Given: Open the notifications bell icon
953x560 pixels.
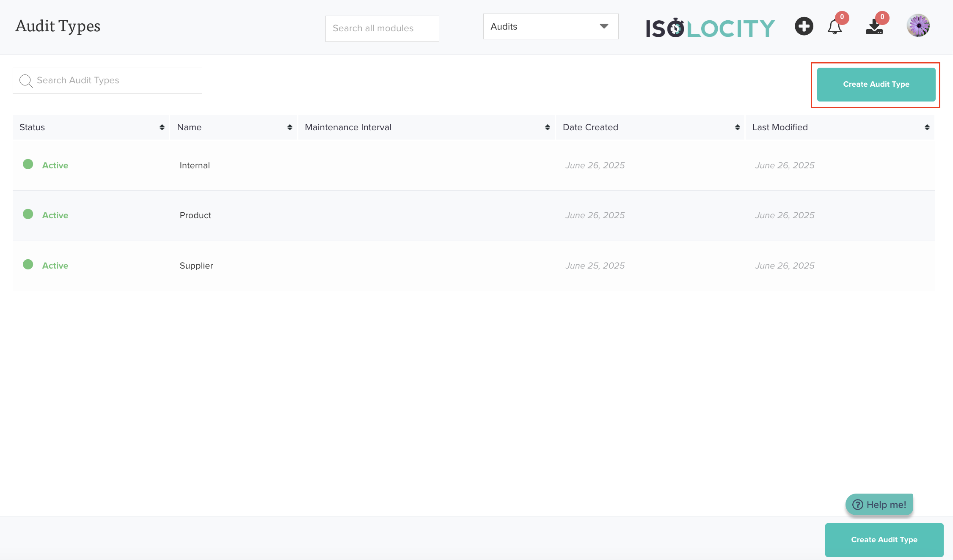Looking at the screenshot, I should click(x=835, y=27).
